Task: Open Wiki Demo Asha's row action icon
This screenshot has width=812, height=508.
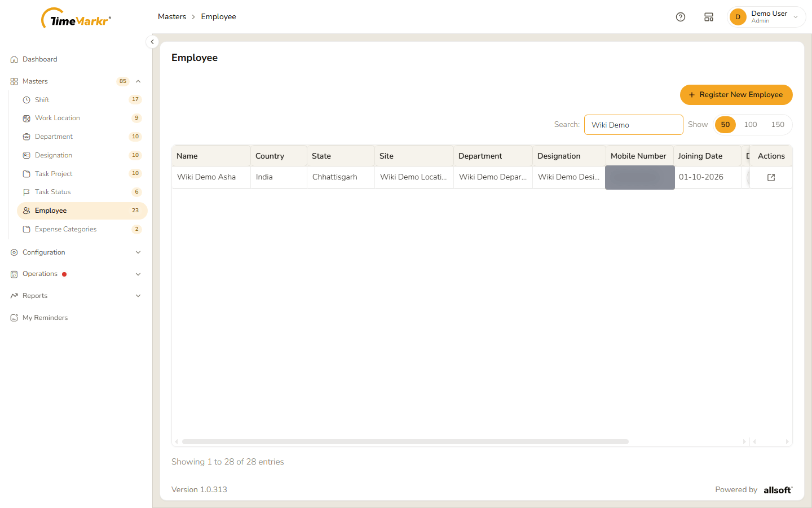Action: (x=771, y=177)
